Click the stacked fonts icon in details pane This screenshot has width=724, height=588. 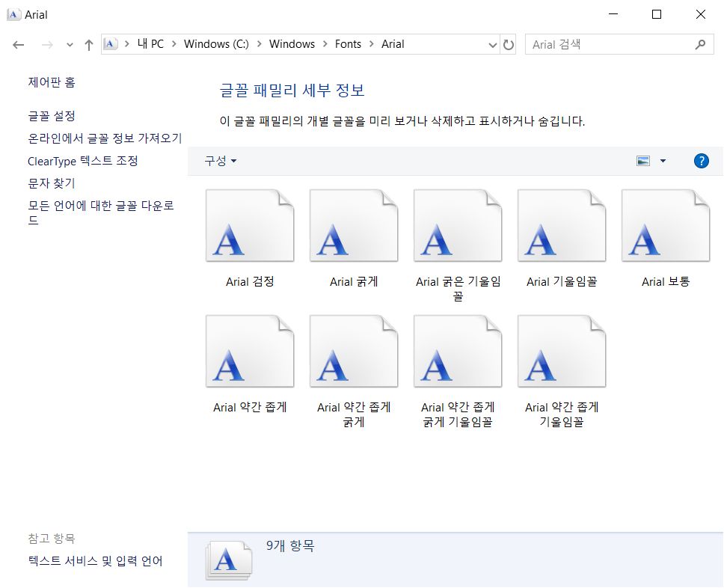(229, 560)
